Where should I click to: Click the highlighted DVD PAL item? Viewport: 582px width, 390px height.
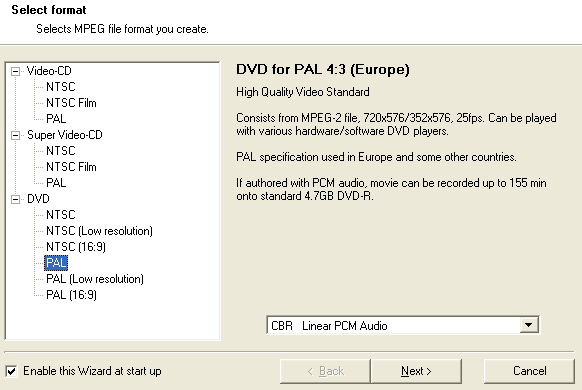56,263
